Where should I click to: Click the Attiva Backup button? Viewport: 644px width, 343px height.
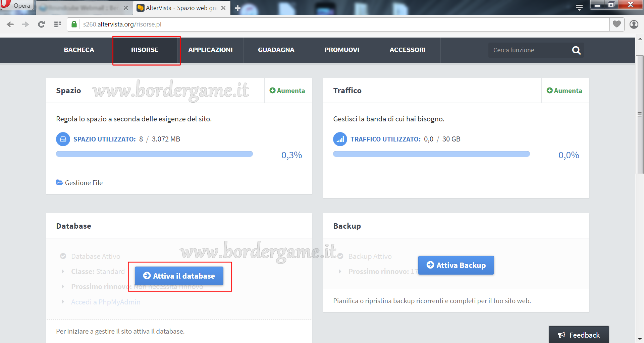[456, 265]
